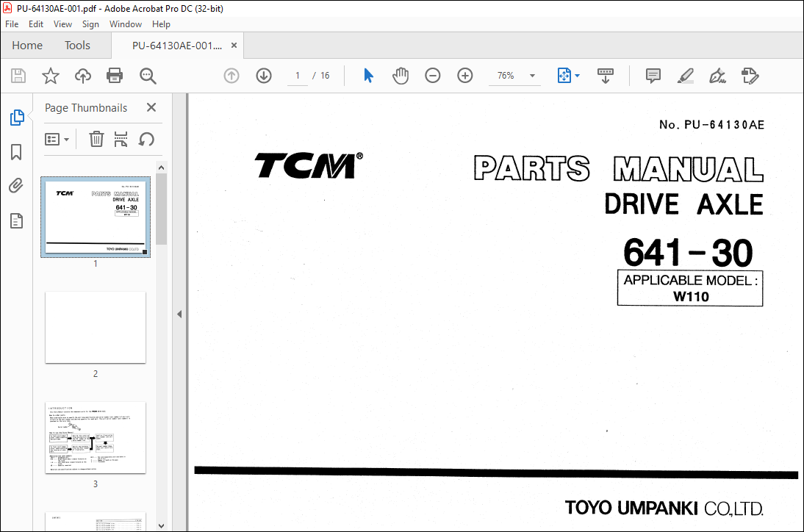
Task: Click the '641-30' heading text
Action: 688,253
